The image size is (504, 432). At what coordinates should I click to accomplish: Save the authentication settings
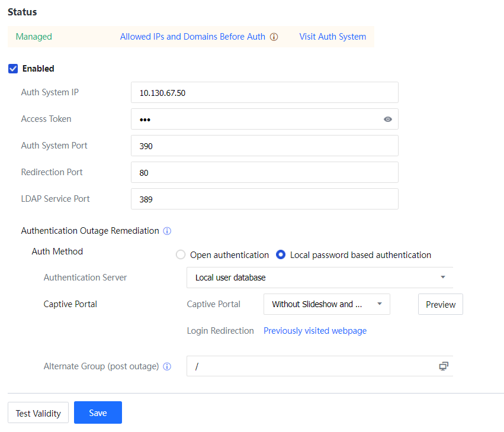tap(98, 412)
